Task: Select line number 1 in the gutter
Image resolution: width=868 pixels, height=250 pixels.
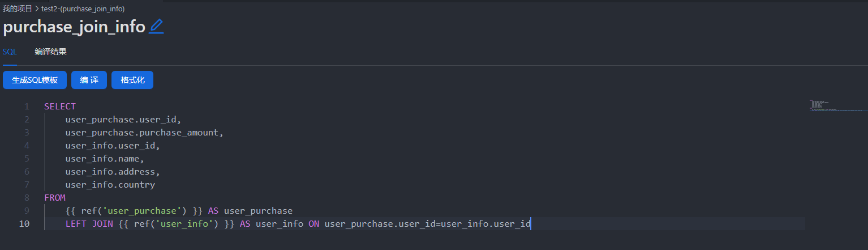Action: coord(27,106)
